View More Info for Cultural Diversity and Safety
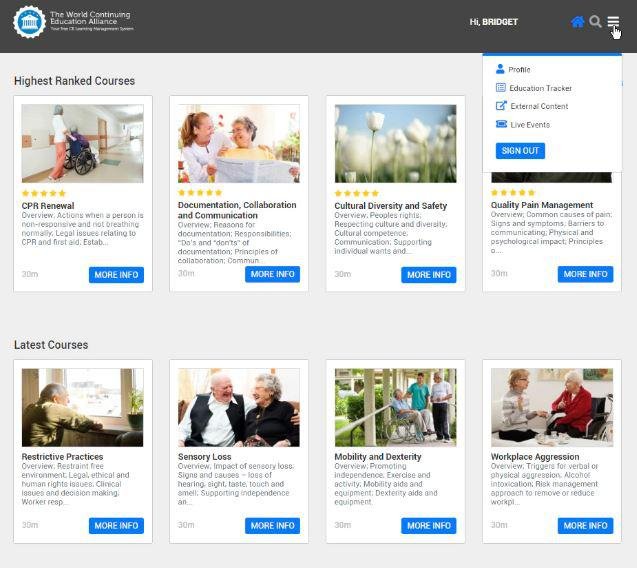Viewport: 637px width, 568px height. click(x=429, y=275)
